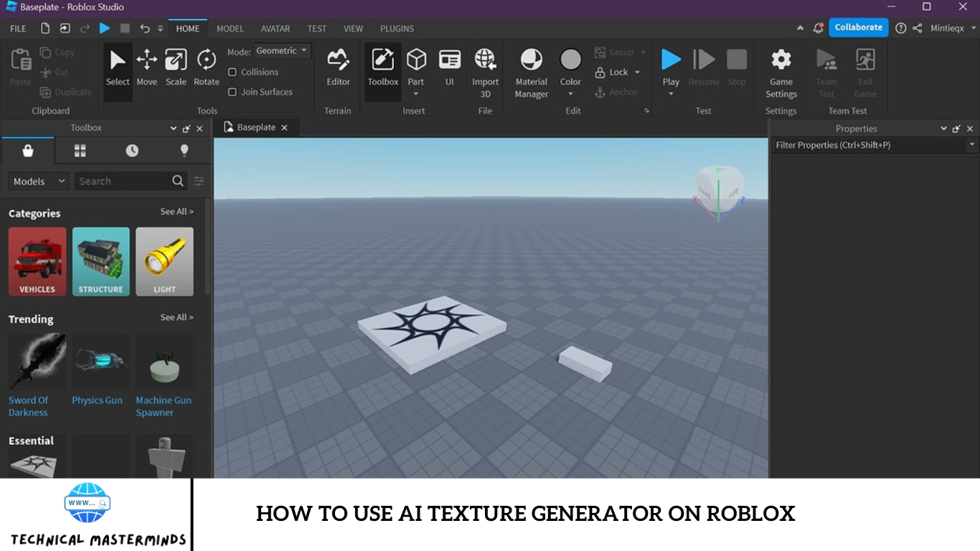Screen dimensions: 980x551
Task: Expand the Color dropdown arrow
Action: [570, 94]
